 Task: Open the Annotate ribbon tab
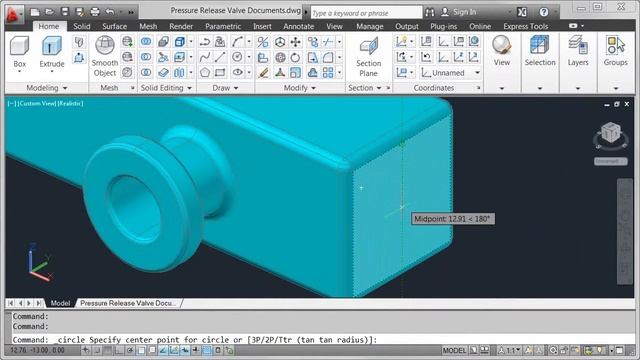tap(299, 26)
